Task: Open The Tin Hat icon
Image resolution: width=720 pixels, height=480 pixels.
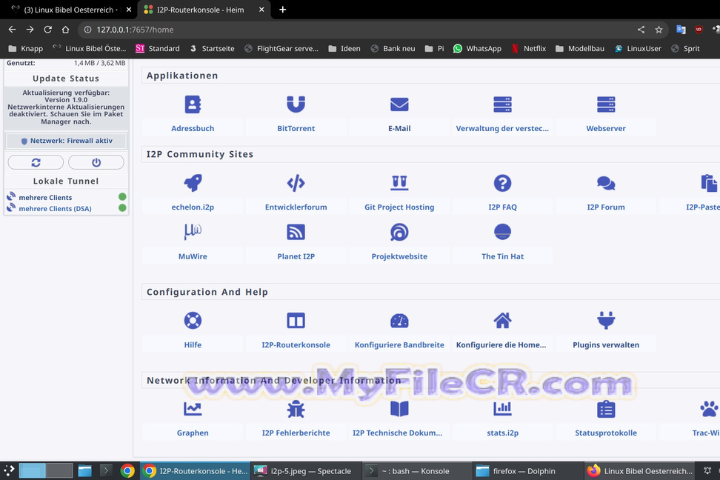Action: 502,232
